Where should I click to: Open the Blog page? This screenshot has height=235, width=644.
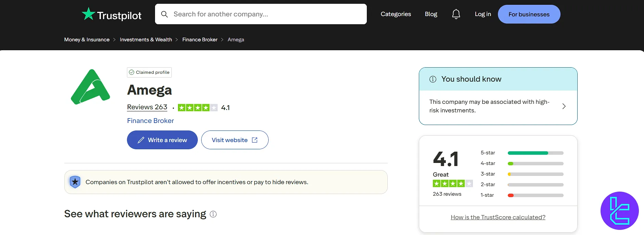(x=431, y=14)
